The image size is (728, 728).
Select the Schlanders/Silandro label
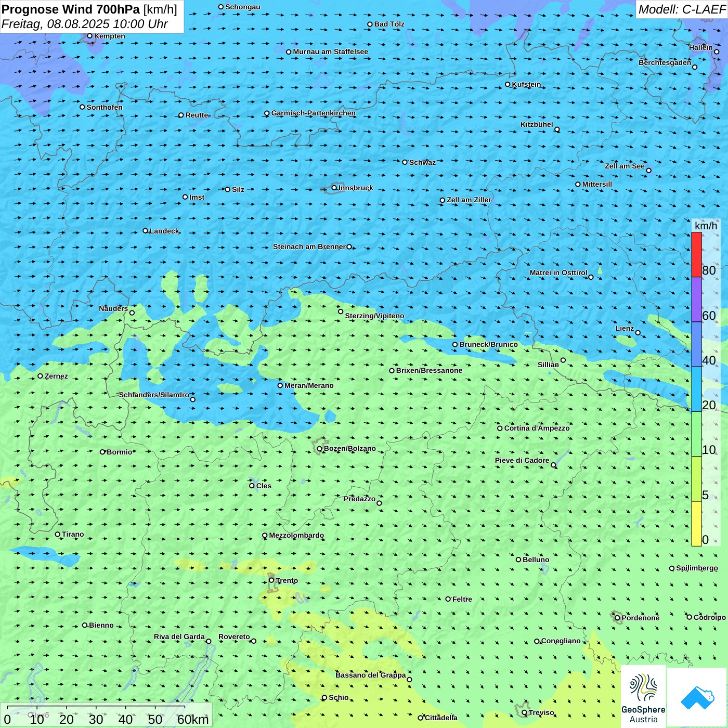(x=154, y=395)
